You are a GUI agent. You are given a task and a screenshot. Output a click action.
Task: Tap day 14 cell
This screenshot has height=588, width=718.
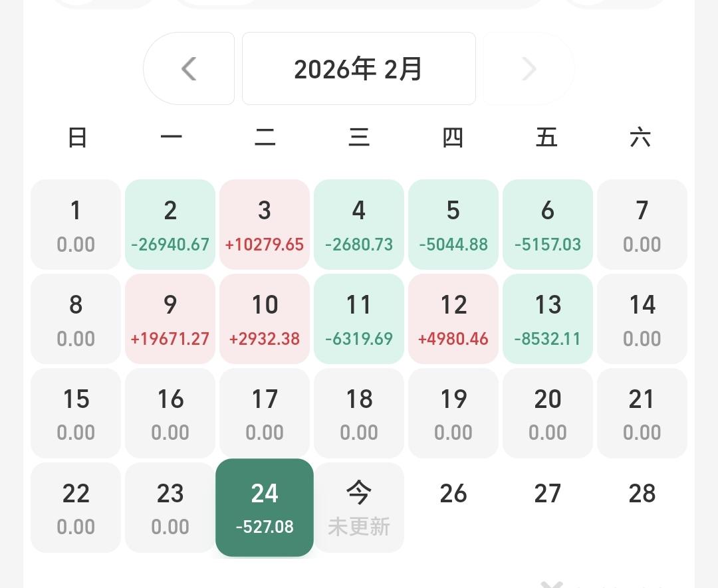pos(642,319)
